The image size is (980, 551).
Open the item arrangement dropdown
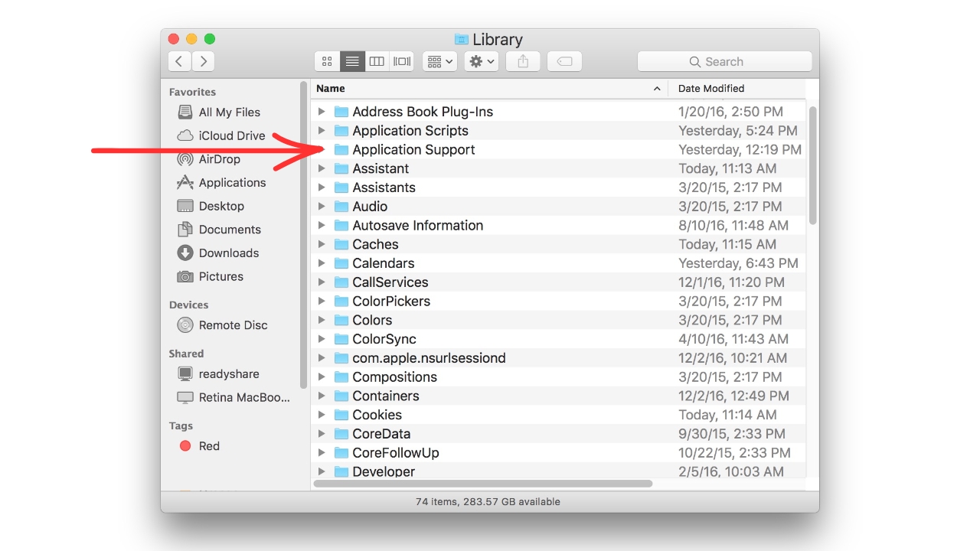[x=439, y=61]
